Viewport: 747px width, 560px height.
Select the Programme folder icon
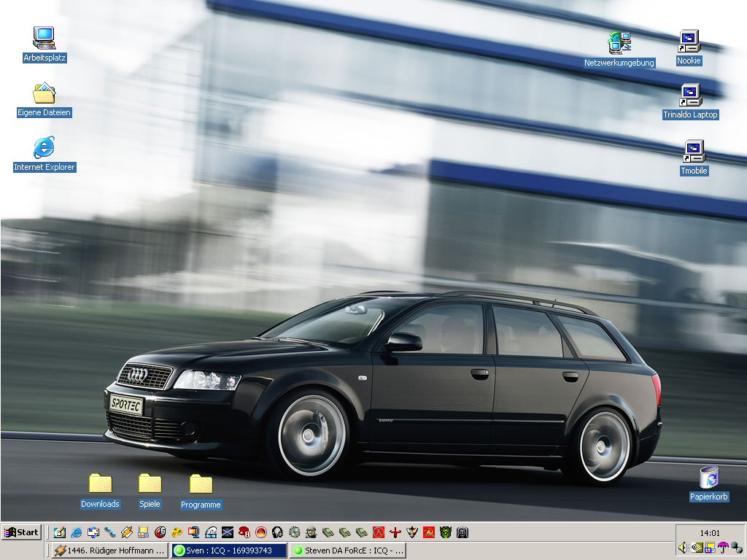coord(201,483)
